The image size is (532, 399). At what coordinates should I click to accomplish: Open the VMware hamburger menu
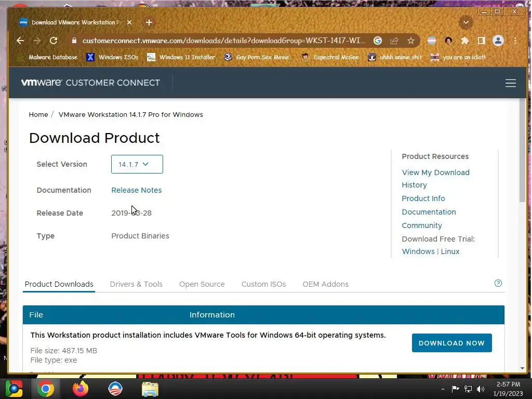[511, 83]
